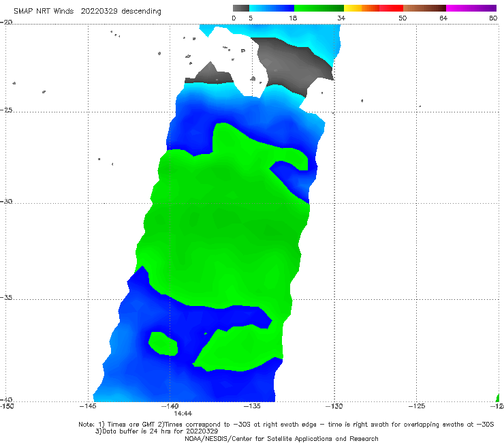Click the colorbar value label '0'
This screenshot has width=504, height=443.
pyautogui.click(x=234, y=18)
